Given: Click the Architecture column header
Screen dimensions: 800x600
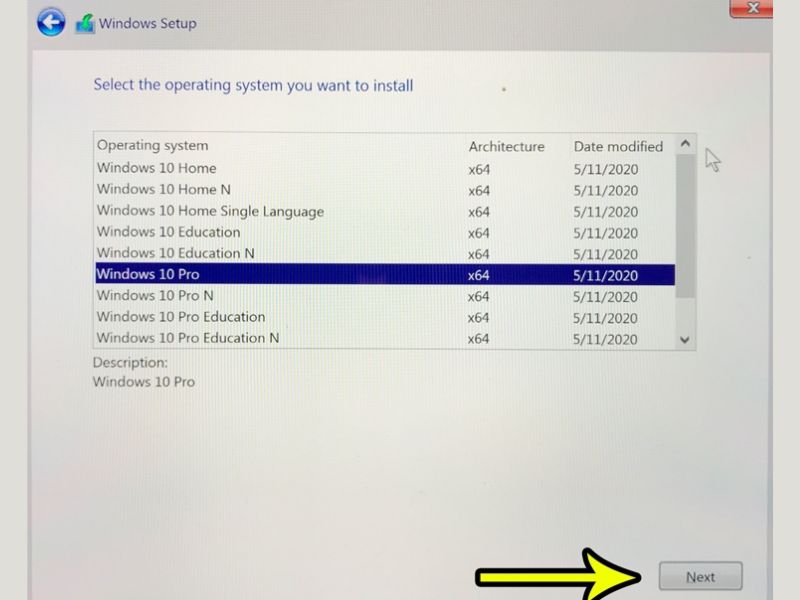Looking at the screenshot, I should click(507, 147).
